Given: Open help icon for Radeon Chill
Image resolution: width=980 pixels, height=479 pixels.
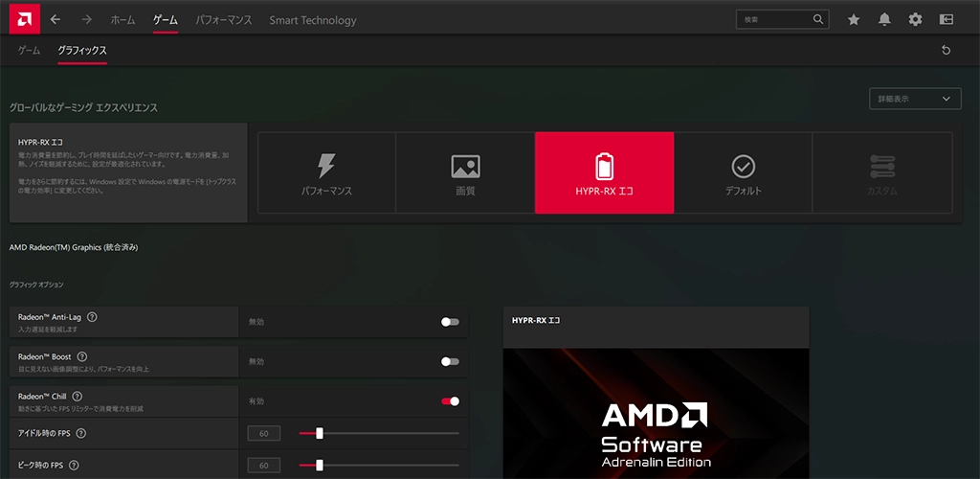Looking at the screenshot, I should pyautogui.click(x=77, y=397).
